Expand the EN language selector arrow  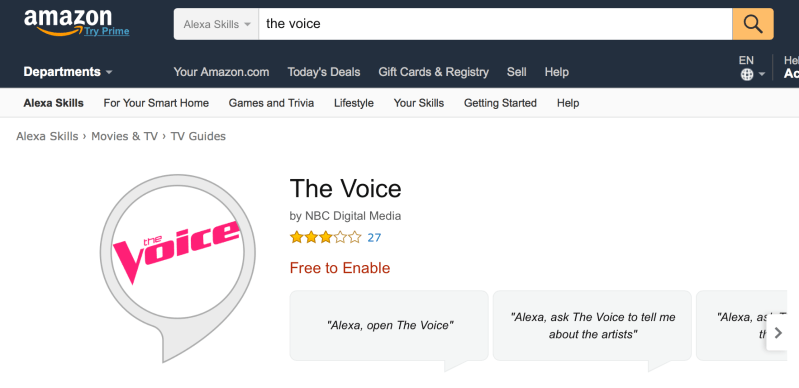[x=762, y=74]
